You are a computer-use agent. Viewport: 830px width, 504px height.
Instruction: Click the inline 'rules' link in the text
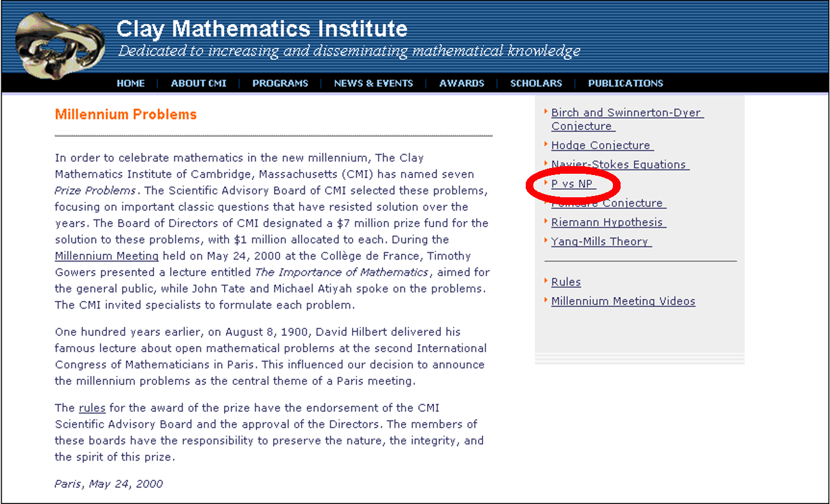(x=92, y=408)
